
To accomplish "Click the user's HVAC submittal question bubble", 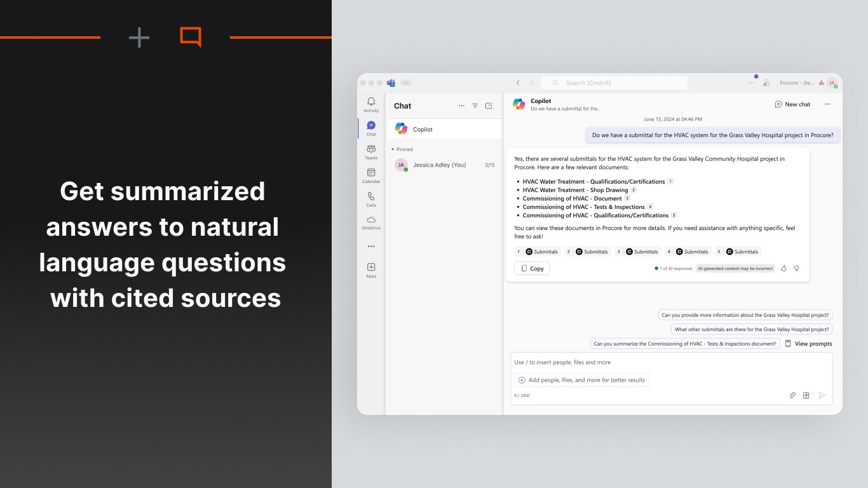I will [x=713, y=135].
